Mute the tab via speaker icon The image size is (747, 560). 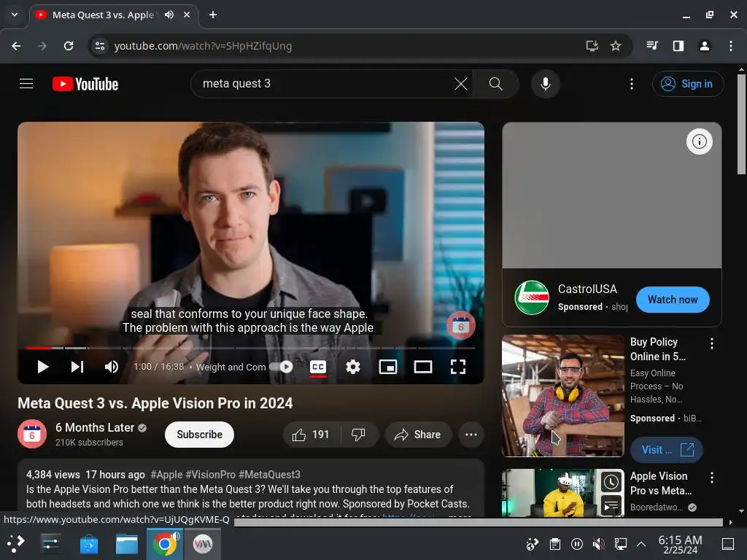click(x=169, y=15)
